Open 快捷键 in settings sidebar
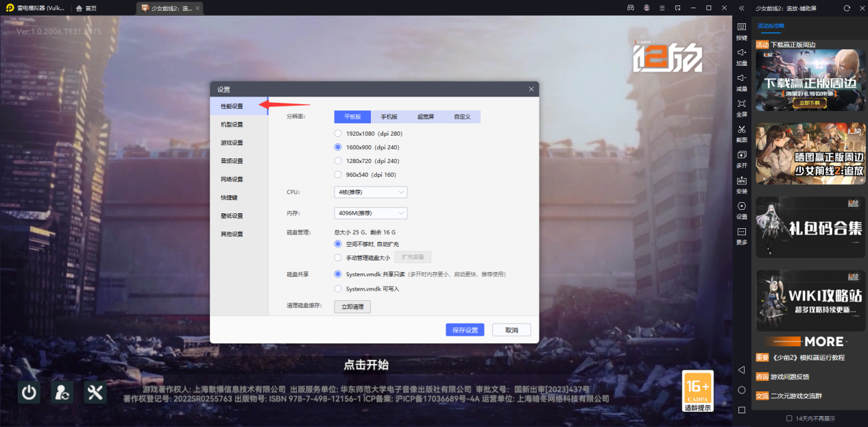 [x=239, y=197]
